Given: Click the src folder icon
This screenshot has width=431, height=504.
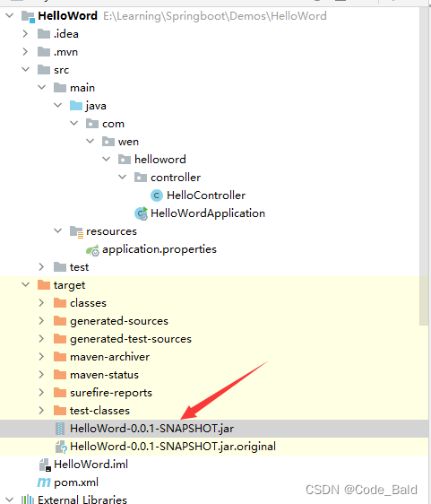Looking at the screenshot, I should tap(44, 69).
